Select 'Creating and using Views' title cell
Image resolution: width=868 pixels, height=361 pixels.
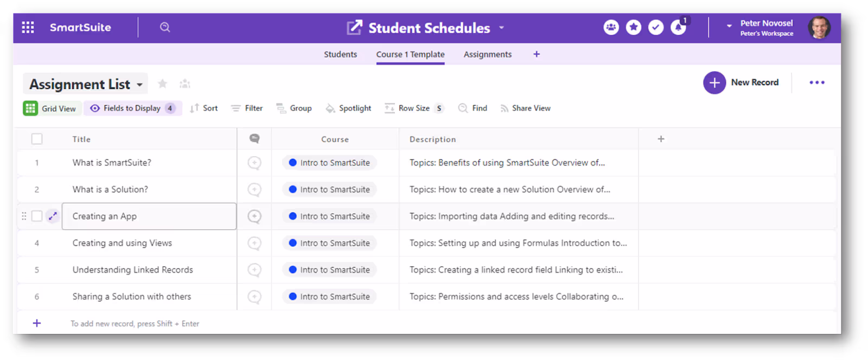[149, 243]
